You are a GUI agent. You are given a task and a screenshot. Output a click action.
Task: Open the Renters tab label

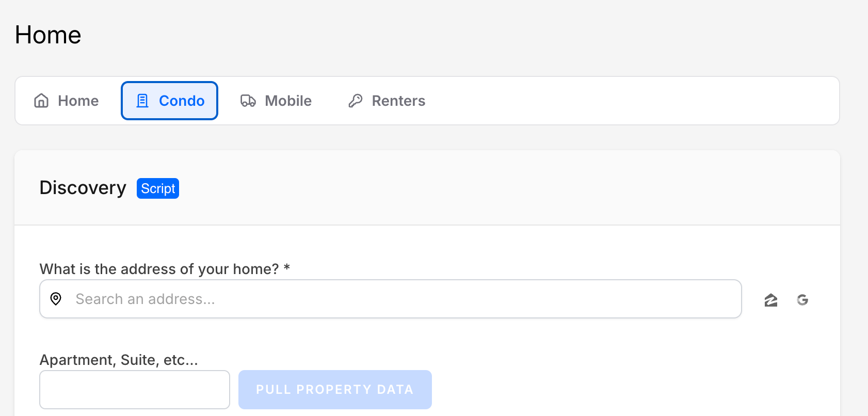pyautogui.click(x=398, y=101)
